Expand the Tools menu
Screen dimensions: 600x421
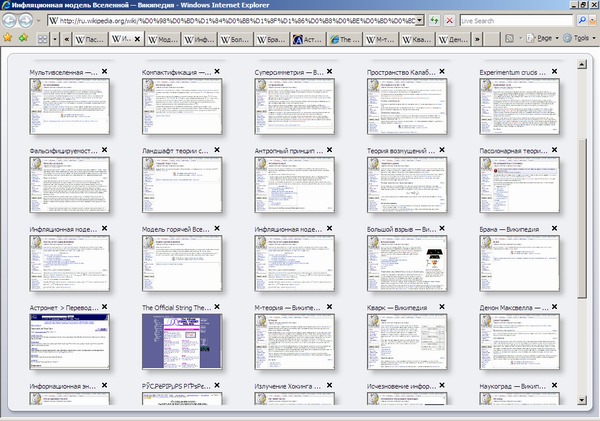[x=580, y=38]
